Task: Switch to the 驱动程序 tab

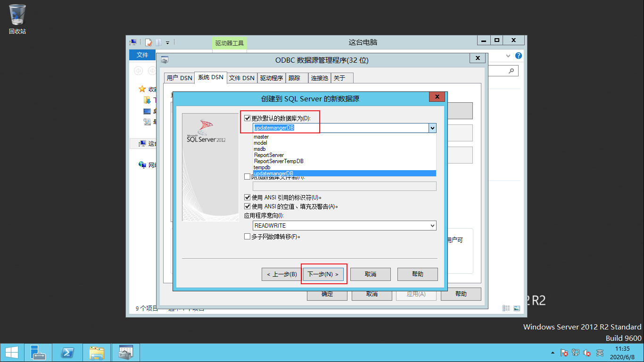Action: coord(271,77)
